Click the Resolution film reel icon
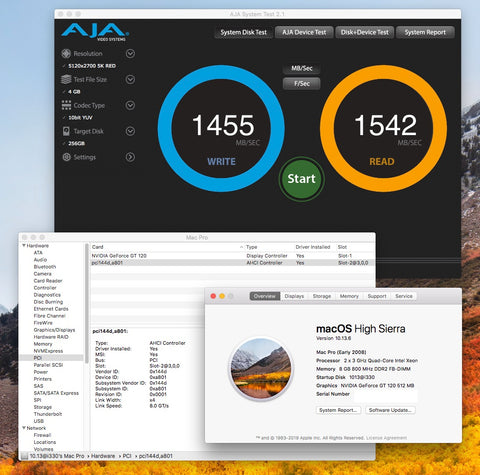The image size is (480, 475). click(x=66, y=53)
